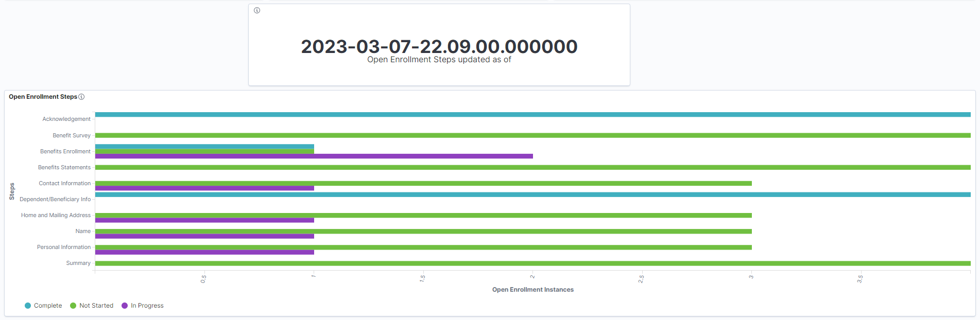This screenshot has height=320, width=980.
Task: Select the Acknowledgement Complete bar
Action: click(533, 115)
